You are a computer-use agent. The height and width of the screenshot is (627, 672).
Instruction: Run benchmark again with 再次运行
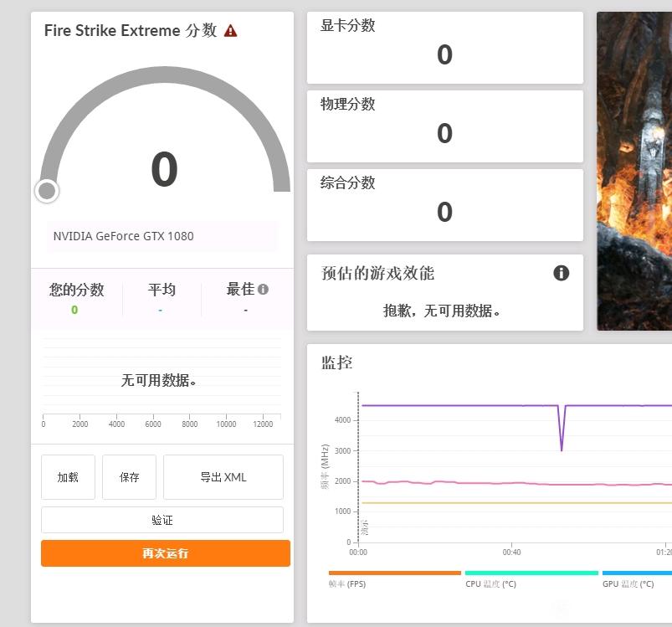click(166, 553)
